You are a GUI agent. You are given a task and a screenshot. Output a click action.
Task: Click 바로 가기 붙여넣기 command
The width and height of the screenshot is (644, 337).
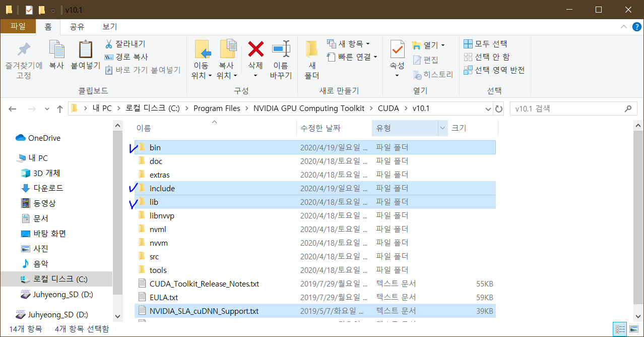pos(143,70)
